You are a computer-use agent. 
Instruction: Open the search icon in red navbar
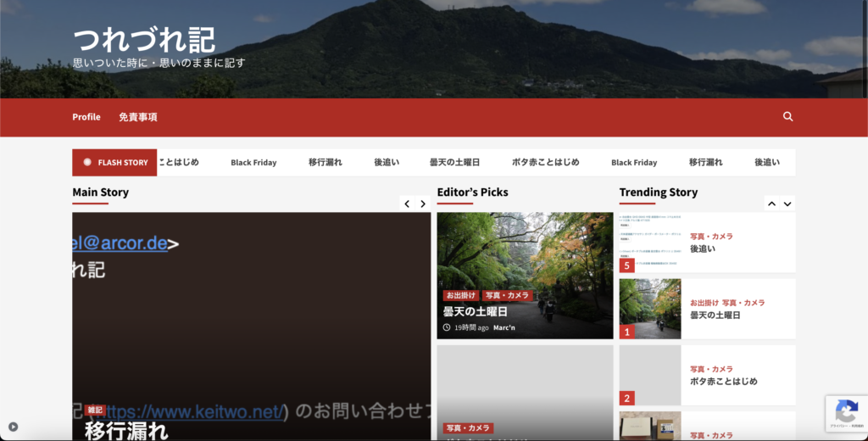787,116
